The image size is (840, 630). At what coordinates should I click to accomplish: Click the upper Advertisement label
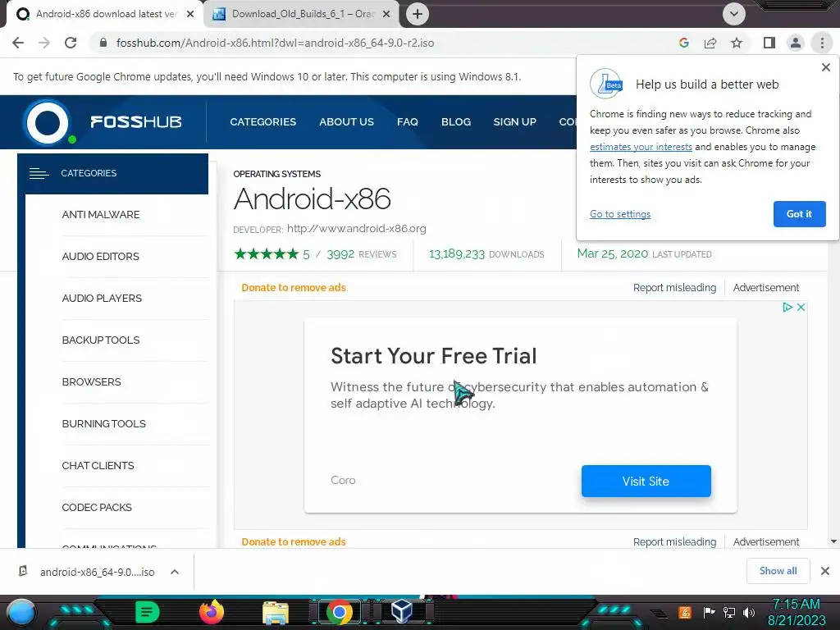point(766,288)
